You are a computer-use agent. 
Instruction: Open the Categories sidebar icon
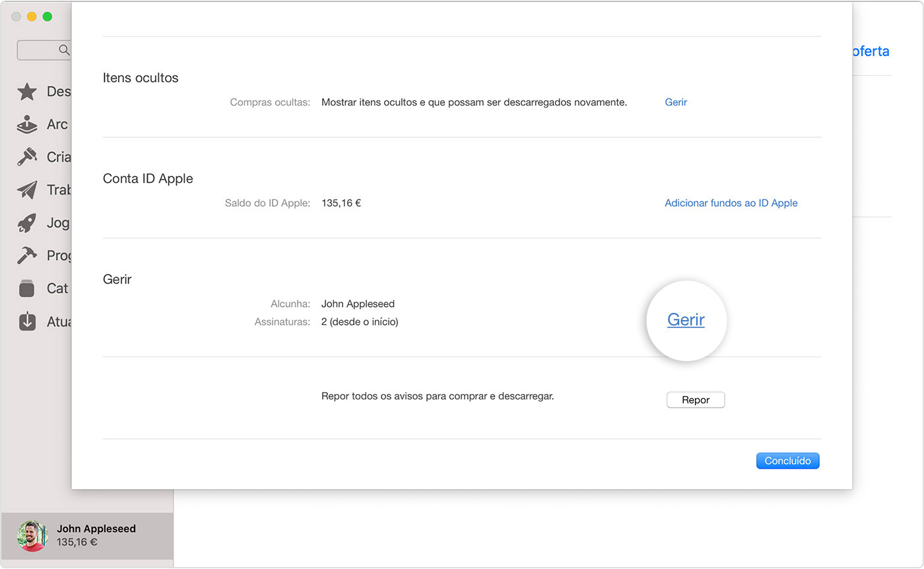(27, 288)
